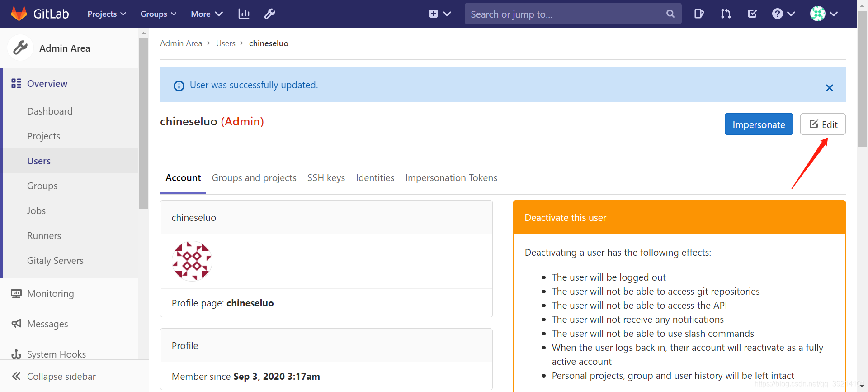
Task: Click the Member since date text
Action: click(x=277, y=377)
